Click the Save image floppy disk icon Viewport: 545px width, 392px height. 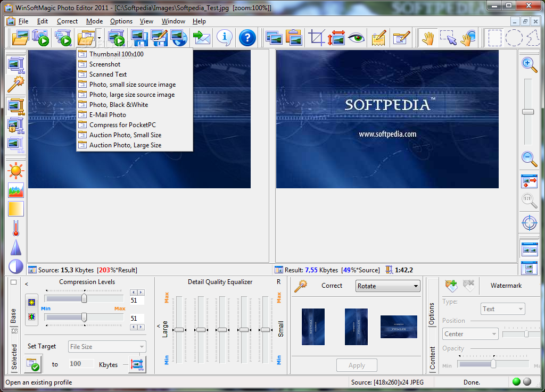(x=139, y=38)
